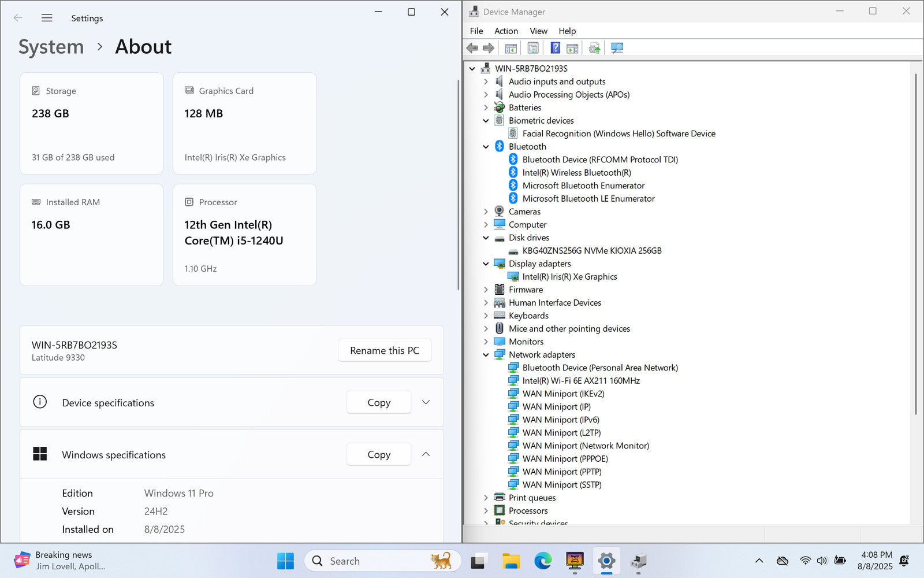Click the Rename this PC button
The width and height of the screenshot is (924, 578).
point(384,350)
